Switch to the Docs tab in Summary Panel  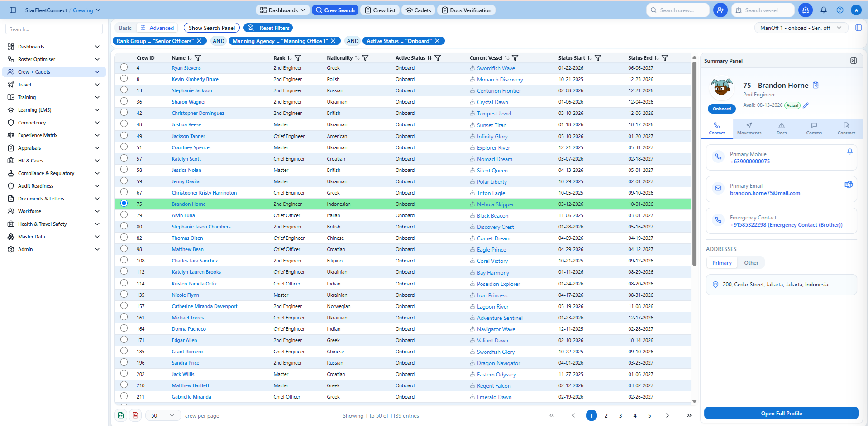(x=782, y=128)
